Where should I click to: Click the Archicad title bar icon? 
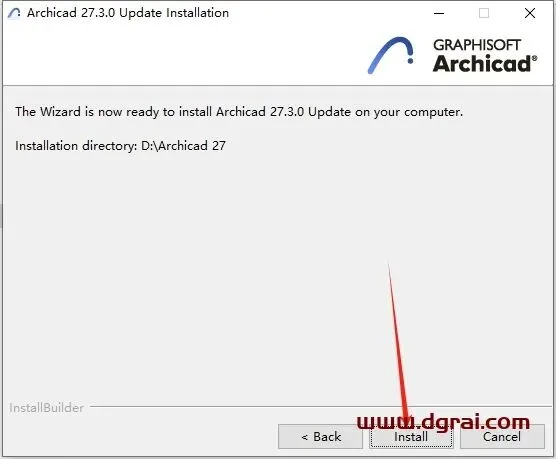[14, 13]
